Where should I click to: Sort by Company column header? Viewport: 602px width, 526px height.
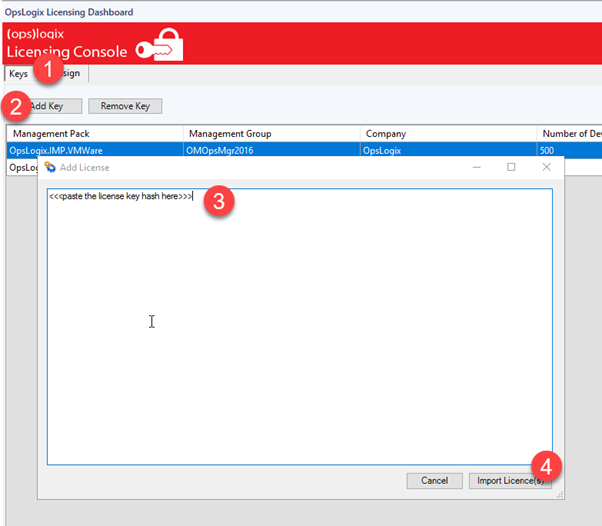(x=448, y=134)
